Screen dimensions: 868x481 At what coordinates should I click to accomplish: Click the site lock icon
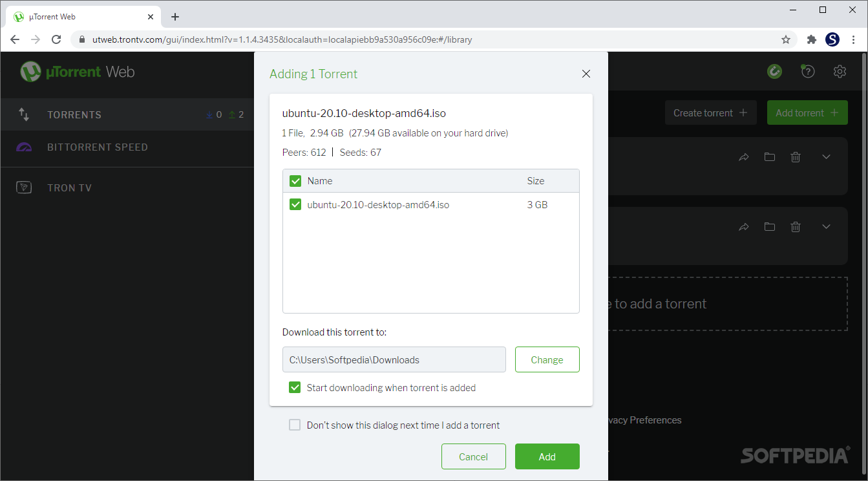(x=81, y=39)
